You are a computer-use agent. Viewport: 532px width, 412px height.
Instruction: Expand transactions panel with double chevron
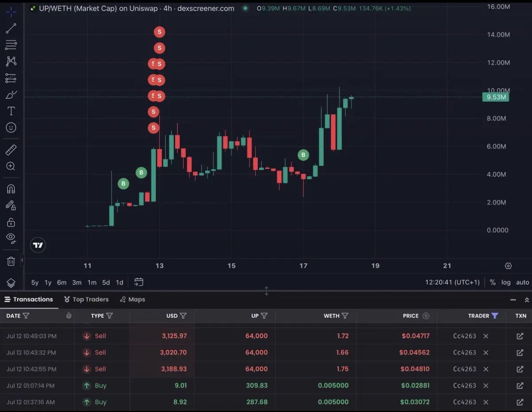[x=527, y=300]
